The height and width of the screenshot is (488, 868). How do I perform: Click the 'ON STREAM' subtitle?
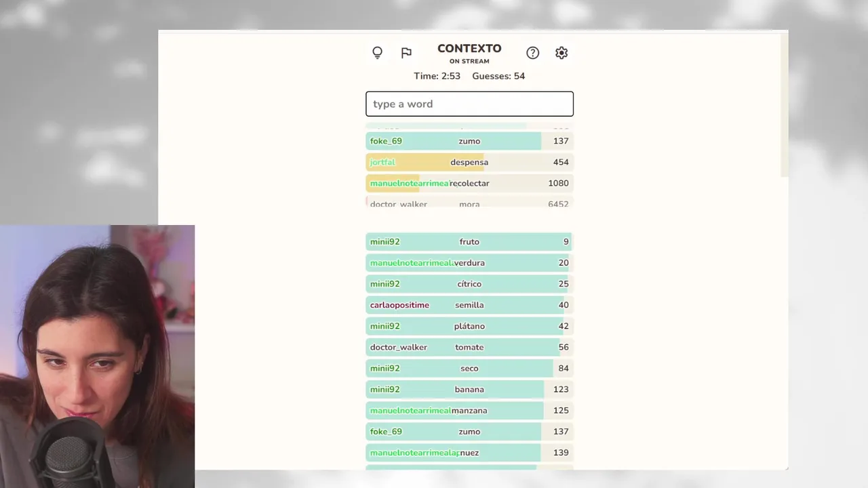(x=469, y=61)
